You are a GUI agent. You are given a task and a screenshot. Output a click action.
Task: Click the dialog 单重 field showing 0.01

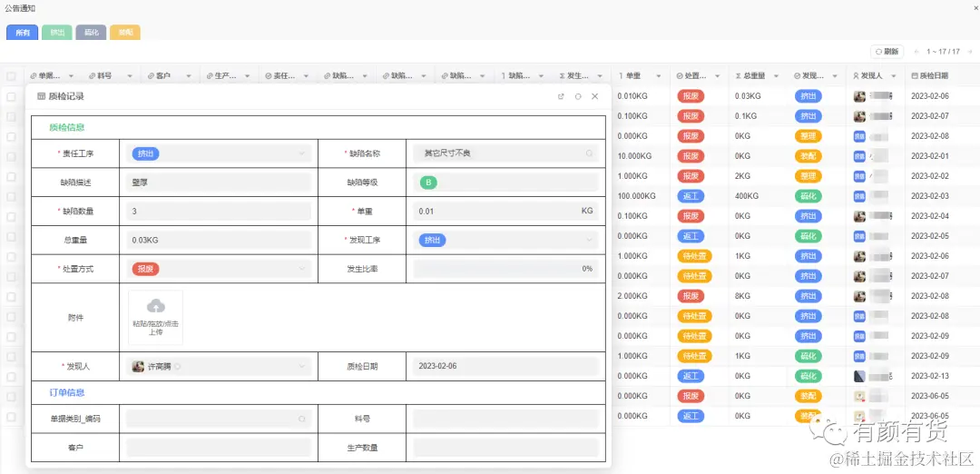[x=505, y=212]
